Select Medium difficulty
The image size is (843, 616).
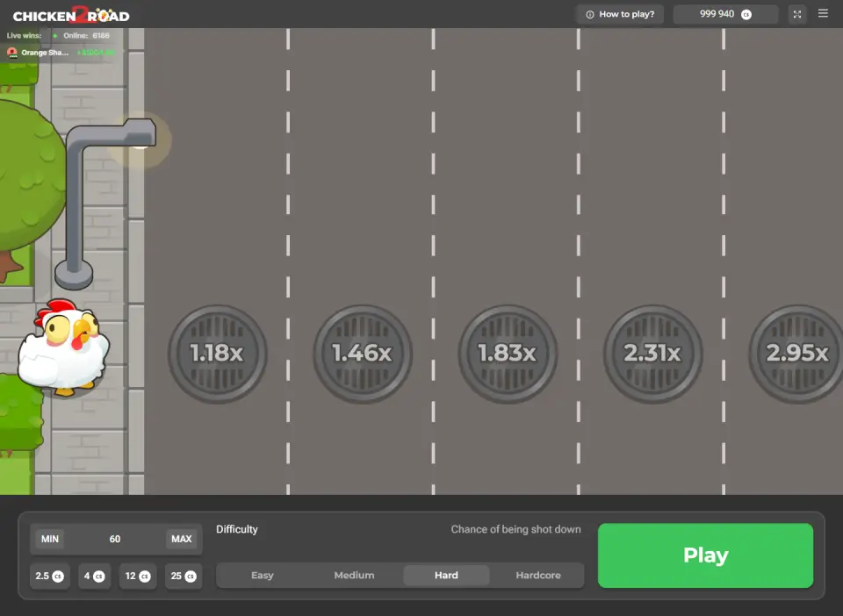tap(354, 575)
